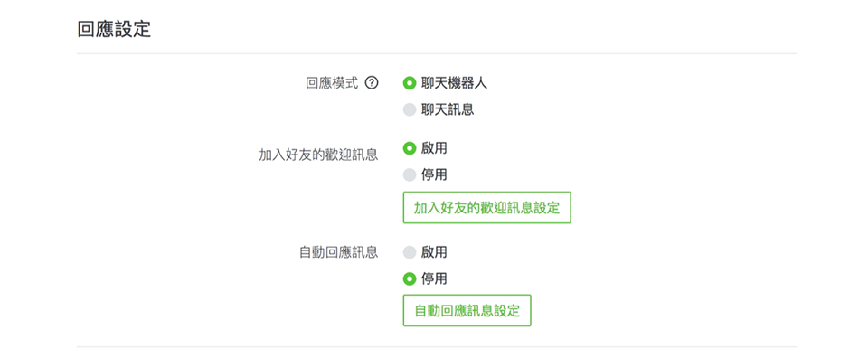Choose 啟用 radio circle for 加入好友的歡迎訊息
The image size is (868, 358).
[409, 148]
